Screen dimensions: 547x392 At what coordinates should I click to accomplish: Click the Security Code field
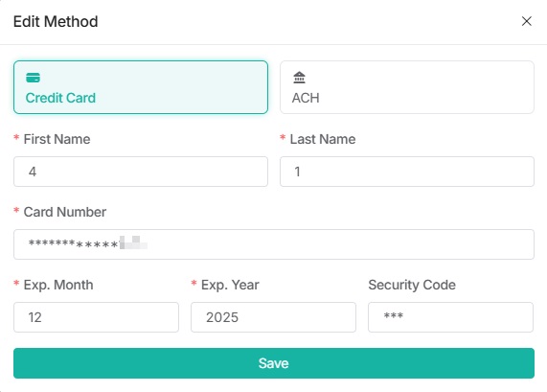click(450, 317)
